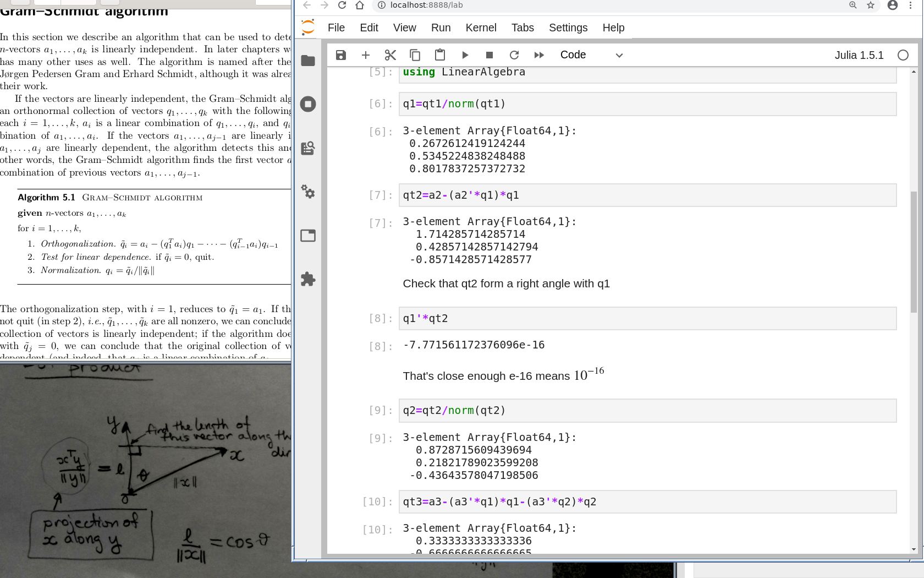Restart the kernel with the circular arrow
Viewport: 924px width, 578px height.
514,55
